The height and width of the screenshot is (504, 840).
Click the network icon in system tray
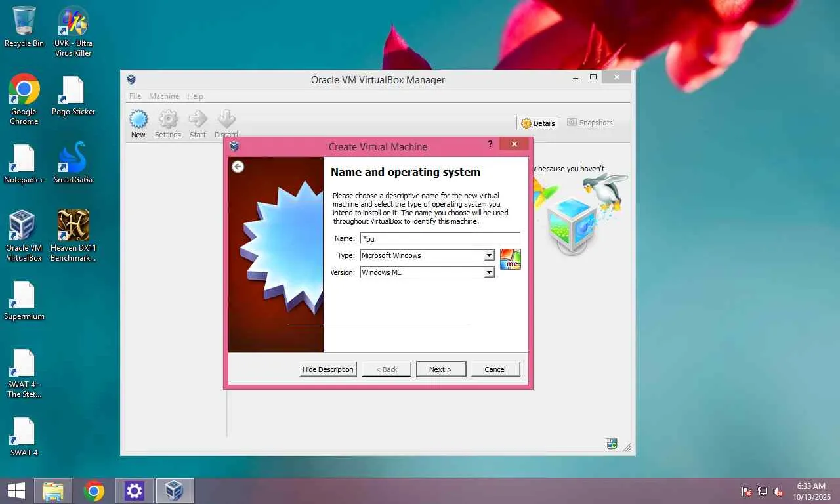pos(763,492)
